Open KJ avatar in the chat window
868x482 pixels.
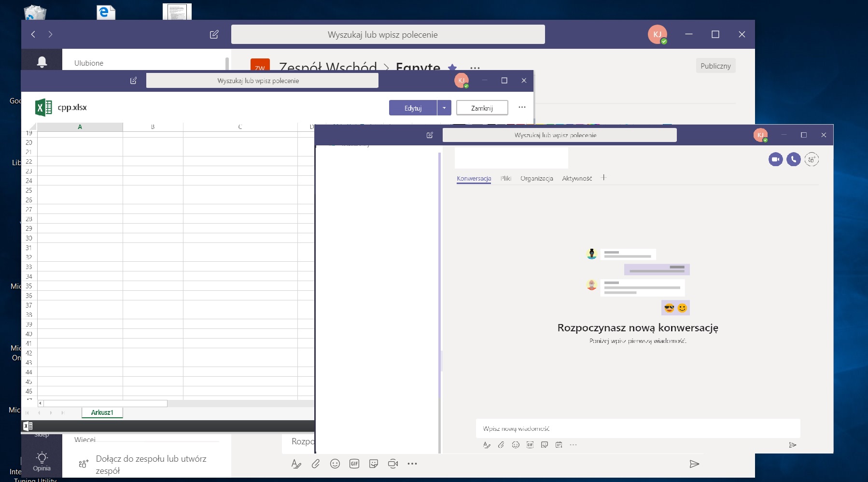pos(760,135)
